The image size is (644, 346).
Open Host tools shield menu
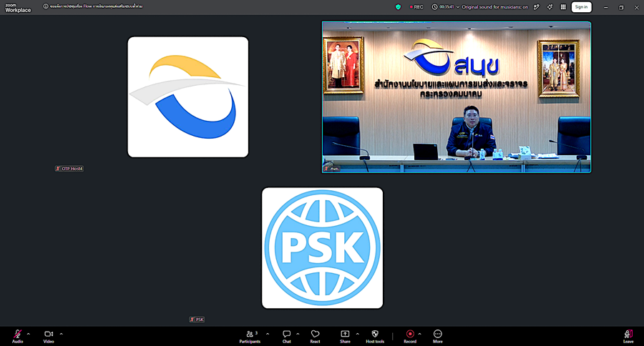click(x=375, y=336)
